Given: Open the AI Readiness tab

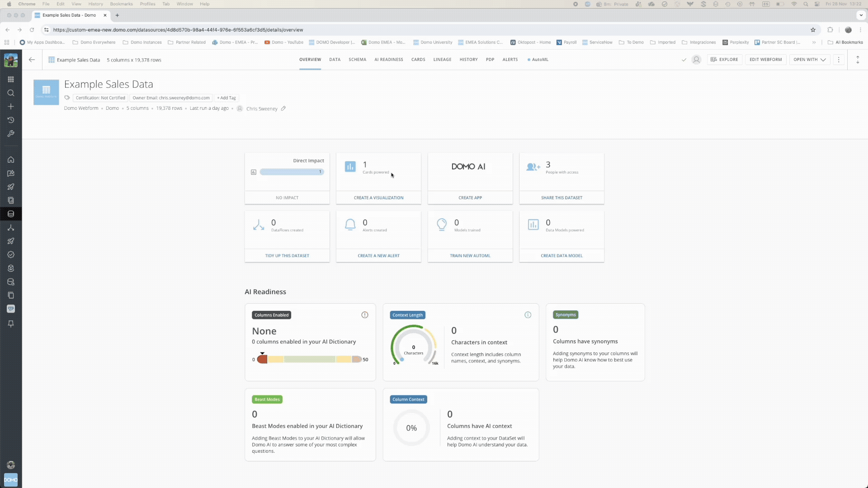Looking at the screenshot, I should (388, 60).
